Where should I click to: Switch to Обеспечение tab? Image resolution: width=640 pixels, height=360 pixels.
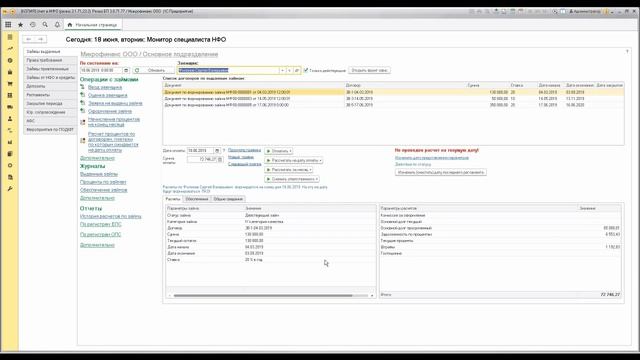click(197, 199)
